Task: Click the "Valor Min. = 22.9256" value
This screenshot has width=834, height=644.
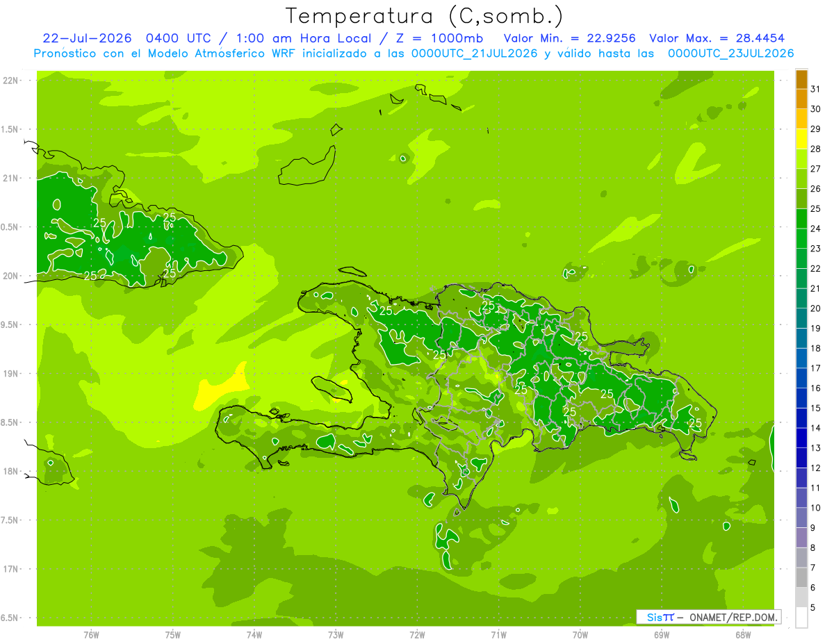Action: click(570, 38)
